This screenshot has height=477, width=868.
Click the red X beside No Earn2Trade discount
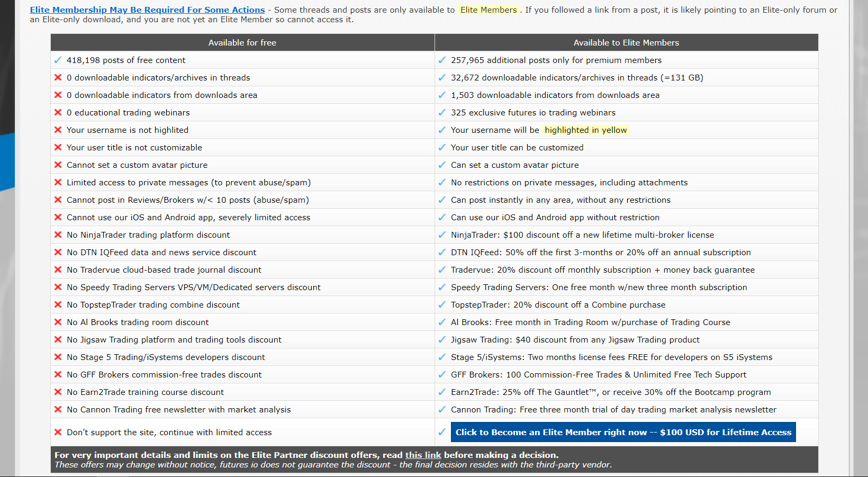pos(58,392)
